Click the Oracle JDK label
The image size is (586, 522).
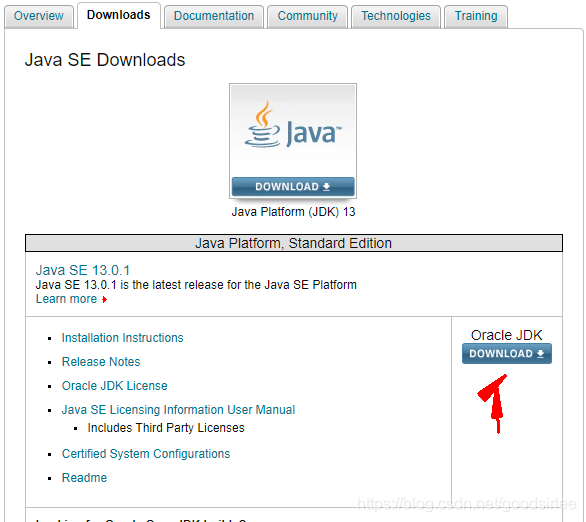click(x=506, y=335)
